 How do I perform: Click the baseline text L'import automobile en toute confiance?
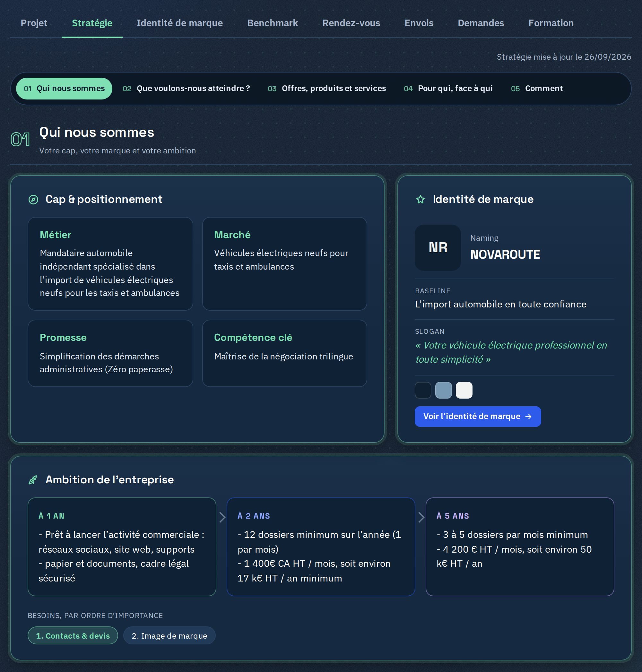(x=501, y=304)
